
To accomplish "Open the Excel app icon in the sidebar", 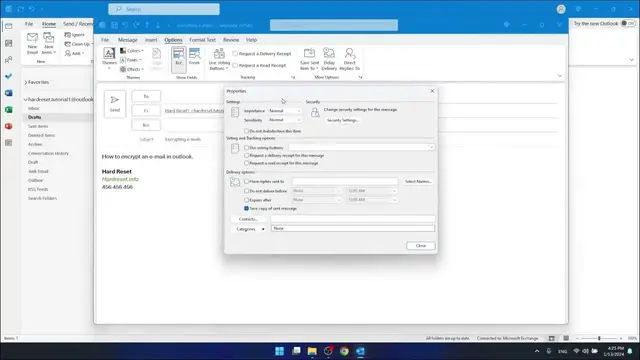I will click(9, 110).
